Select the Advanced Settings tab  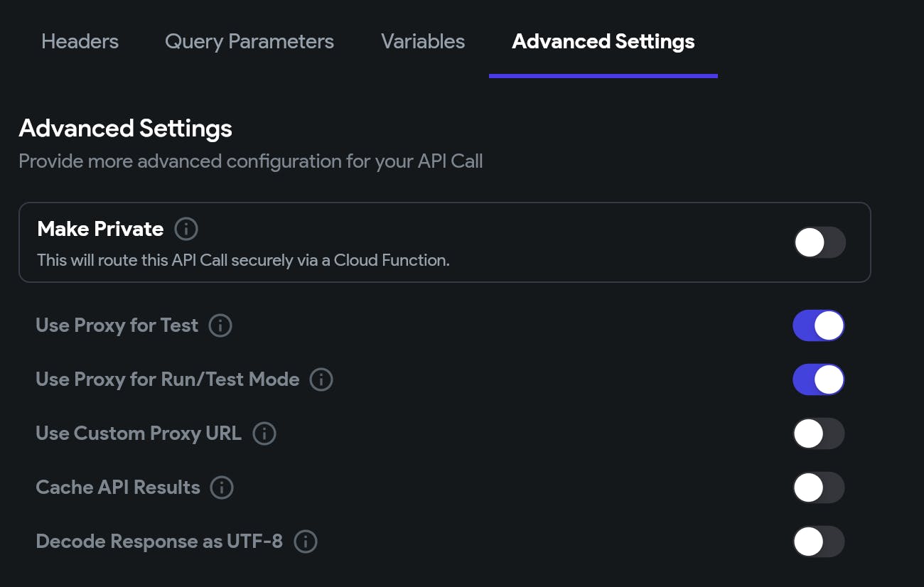tap(603, 41)
